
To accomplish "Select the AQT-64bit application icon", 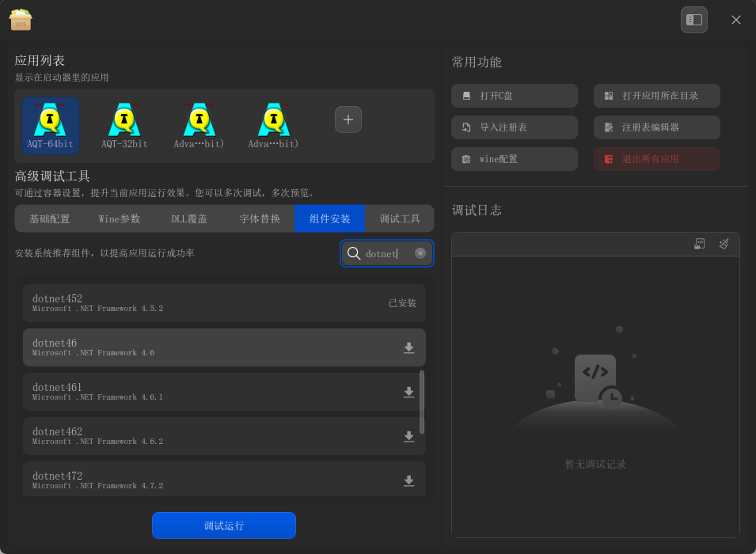I will (x=50, y=125).
